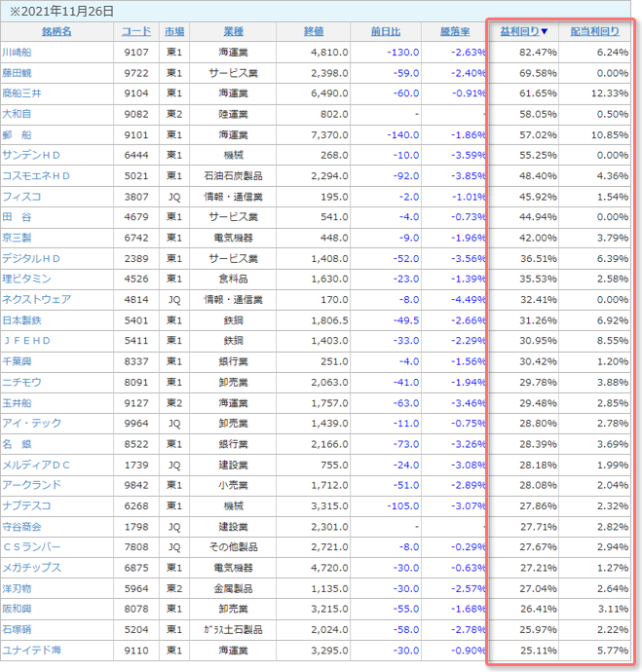Open the デジタルHD stock link
642x672 pixels.
[x=31, y=259]
